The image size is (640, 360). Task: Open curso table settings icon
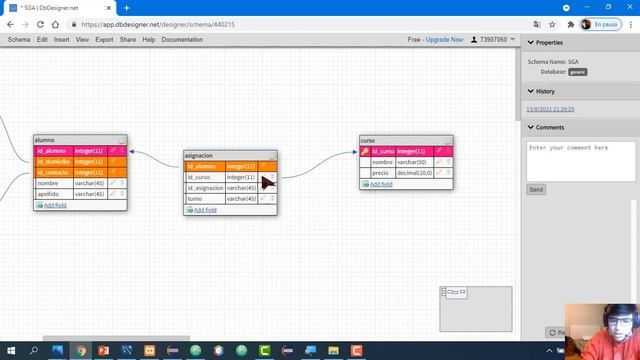point(448,141)
